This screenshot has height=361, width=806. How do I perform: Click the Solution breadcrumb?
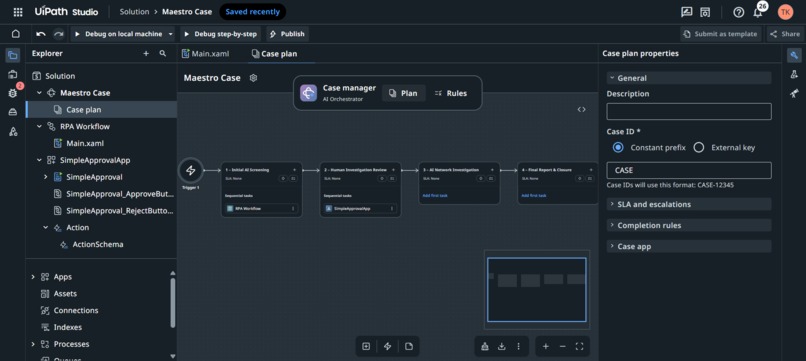[x=134, y=11]
